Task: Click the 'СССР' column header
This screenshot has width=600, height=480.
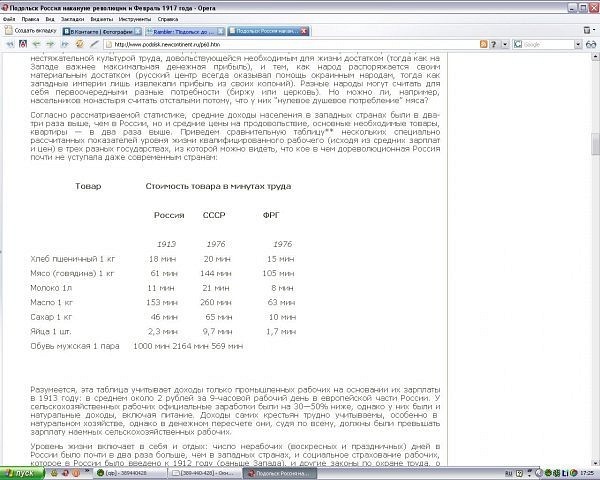Action: 214,215
